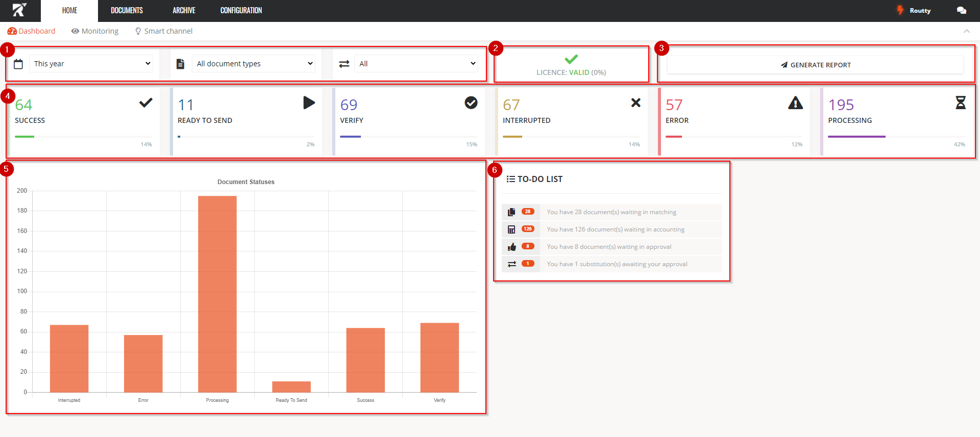
Task: Open the 'All' direction dropdown
Action: click(416, 64)
